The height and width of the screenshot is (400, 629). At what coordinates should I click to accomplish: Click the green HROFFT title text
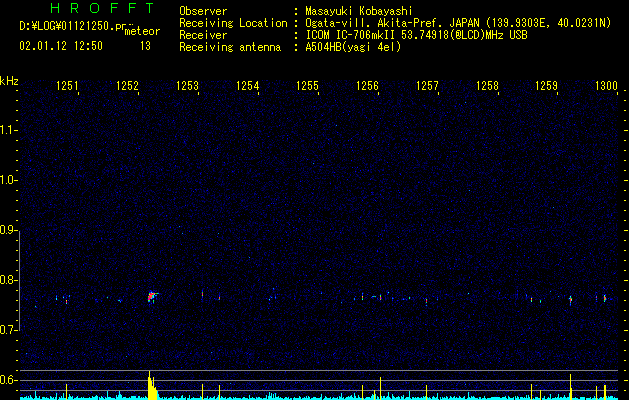[x=102, y=8]
